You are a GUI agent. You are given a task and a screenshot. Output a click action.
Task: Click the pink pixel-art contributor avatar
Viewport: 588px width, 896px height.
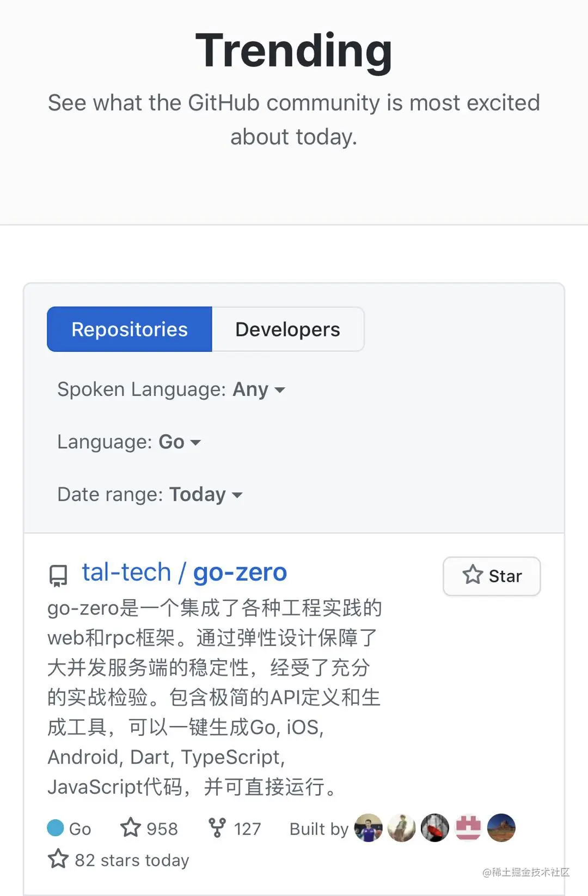tap(468, 828)
